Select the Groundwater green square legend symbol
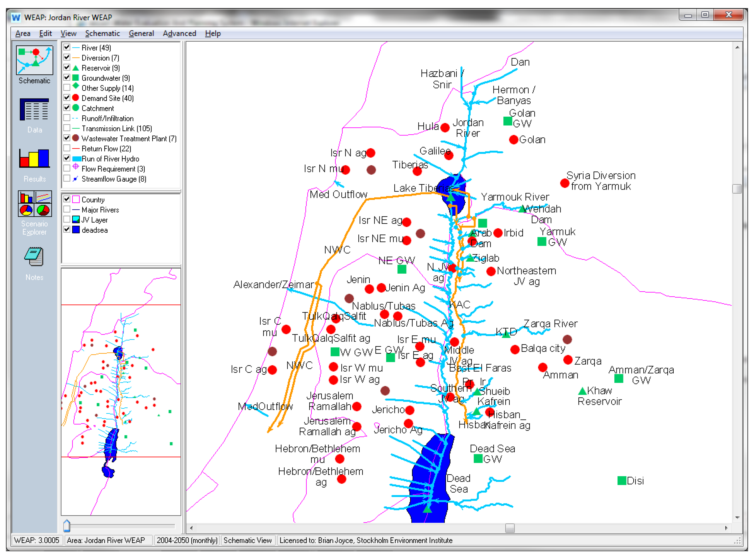 point(76,78)
